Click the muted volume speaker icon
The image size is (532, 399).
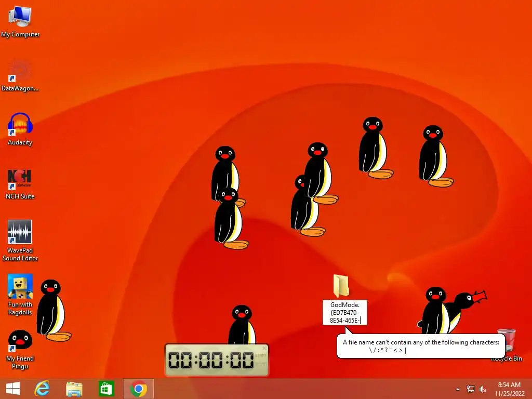pos(483,389)
